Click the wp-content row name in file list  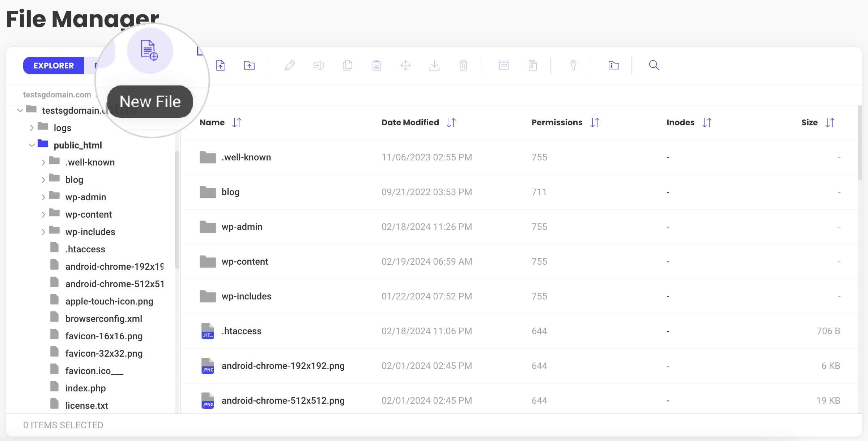(245, 261)
